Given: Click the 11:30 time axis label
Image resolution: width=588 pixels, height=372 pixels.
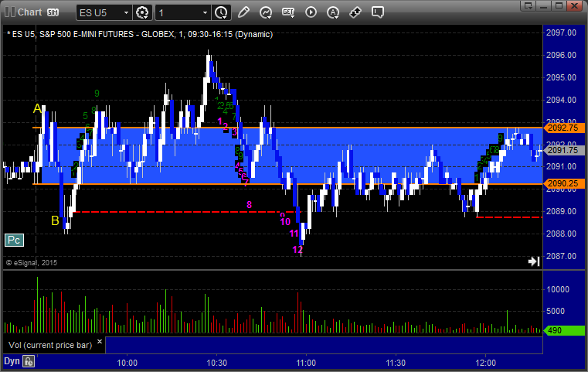Looking at the screenshot, I should 396,363.
